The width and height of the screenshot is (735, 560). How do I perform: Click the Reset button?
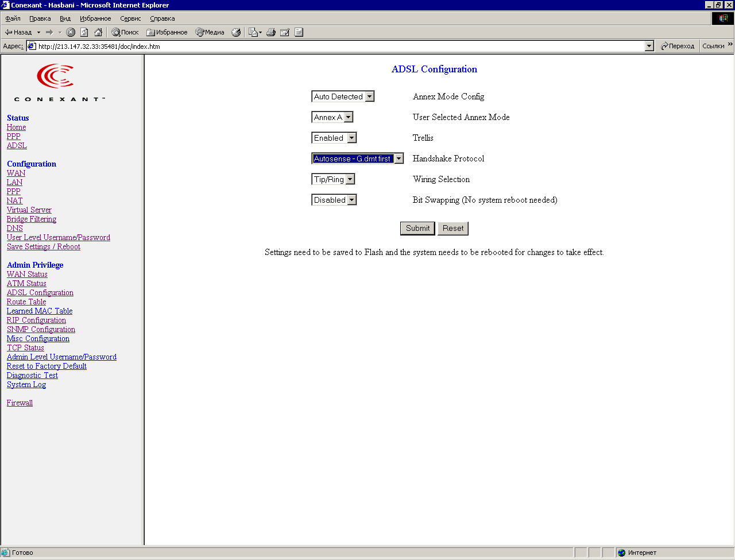tap(453, 228)
